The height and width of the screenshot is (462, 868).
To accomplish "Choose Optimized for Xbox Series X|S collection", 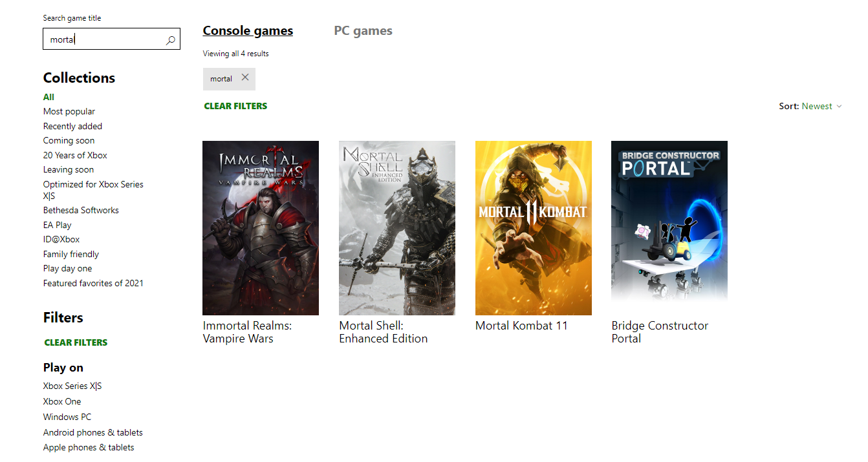I will 93,190.
